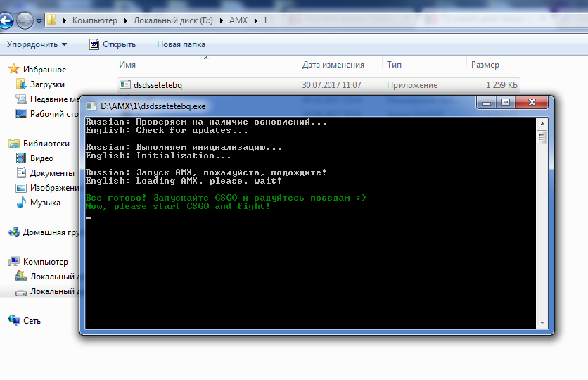The image size is (588, 380).
Task: Click console scrollbar up arrow
Action: pyautogui.click(x=542, y=123)
